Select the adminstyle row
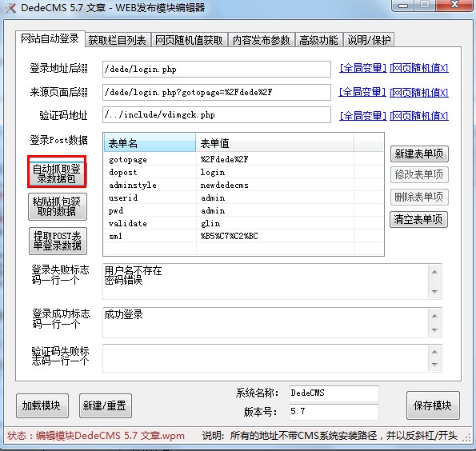 [243, 185]
